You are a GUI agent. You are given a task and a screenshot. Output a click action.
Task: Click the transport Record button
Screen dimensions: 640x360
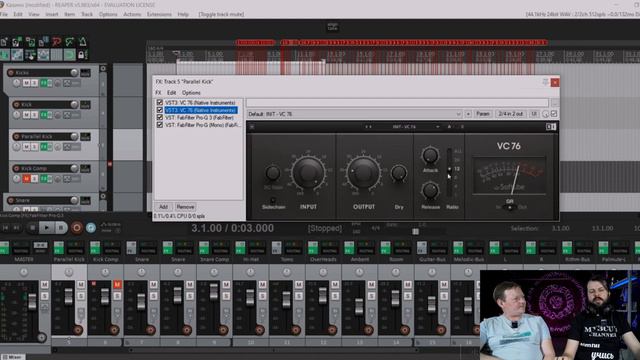click(76, 228)
